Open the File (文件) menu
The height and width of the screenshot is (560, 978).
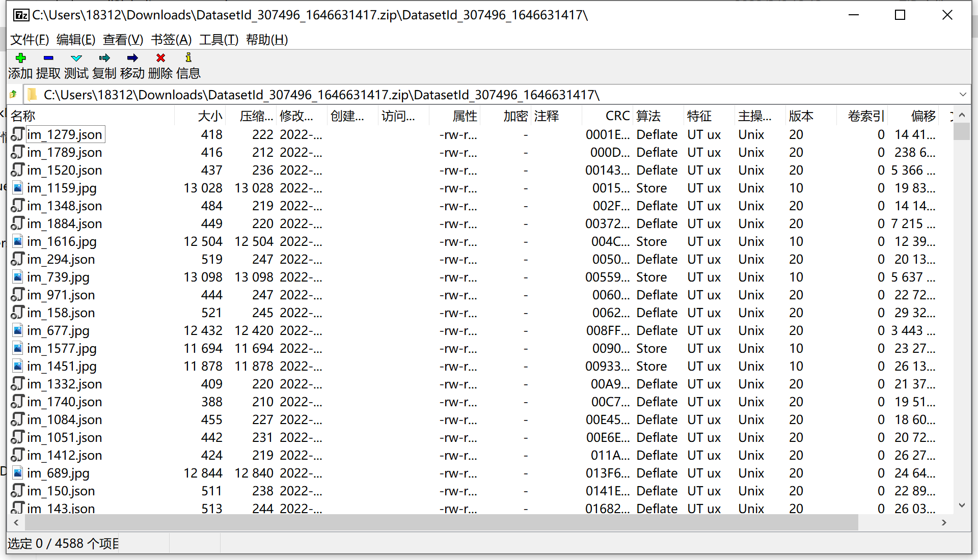point(30,40)
